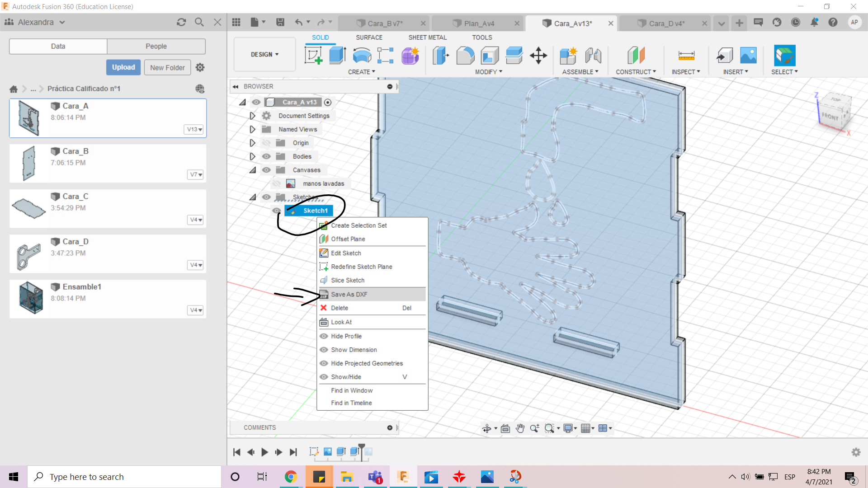The width and height of the screenshot is (868, 488).
Task: Open the Job Status clock icon
Action: pos(796,22)
